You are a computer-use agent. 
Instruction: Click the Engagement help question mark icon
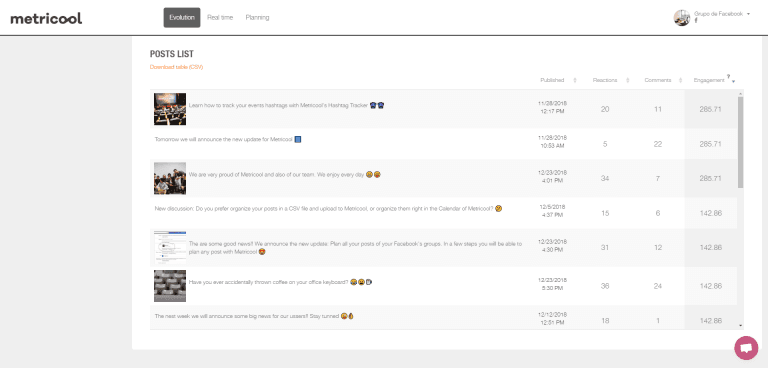728,76
